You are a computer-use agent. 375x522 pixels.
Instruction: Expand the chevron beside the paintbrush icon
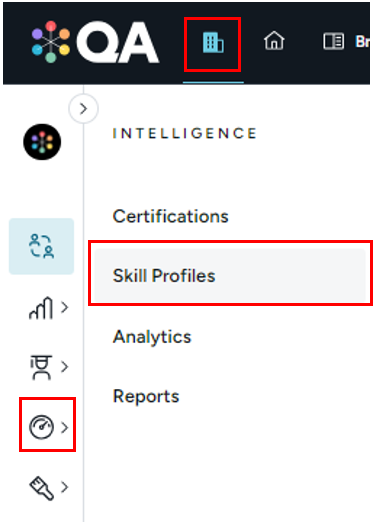tap(65, 487)
